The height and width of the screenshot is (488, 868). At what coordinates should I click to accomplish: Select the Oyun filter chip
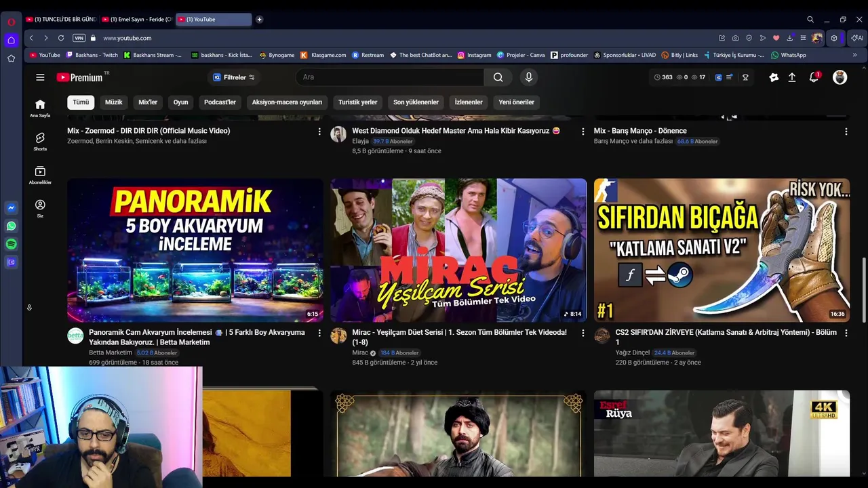[x=180, y=102]
